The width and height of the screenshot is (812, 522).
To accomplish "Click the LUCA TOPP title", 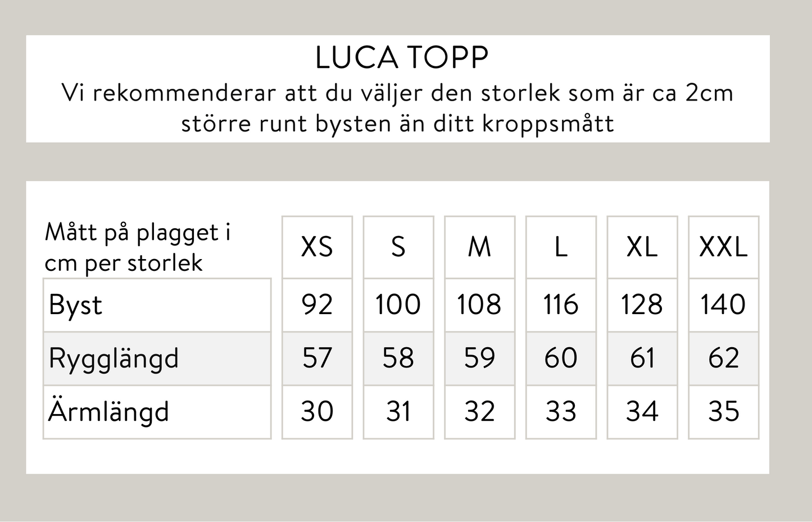I will pos(401,57).
